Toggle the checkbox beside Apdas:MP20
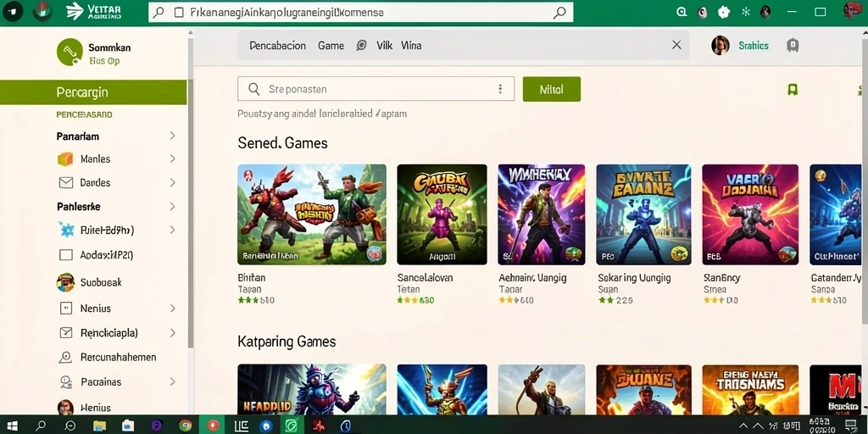The width and height of the screenshot is (868, 434). point(65,255)
